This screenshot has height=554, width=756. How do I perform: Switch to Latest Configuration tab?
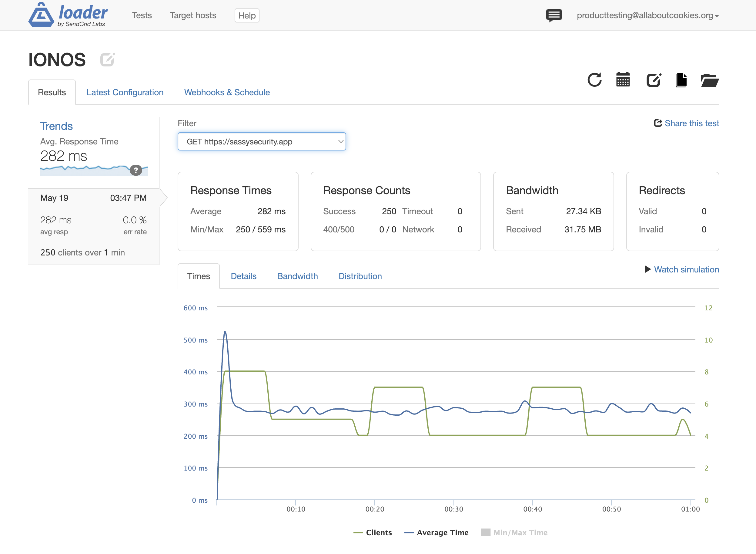(x=125, y=92)
